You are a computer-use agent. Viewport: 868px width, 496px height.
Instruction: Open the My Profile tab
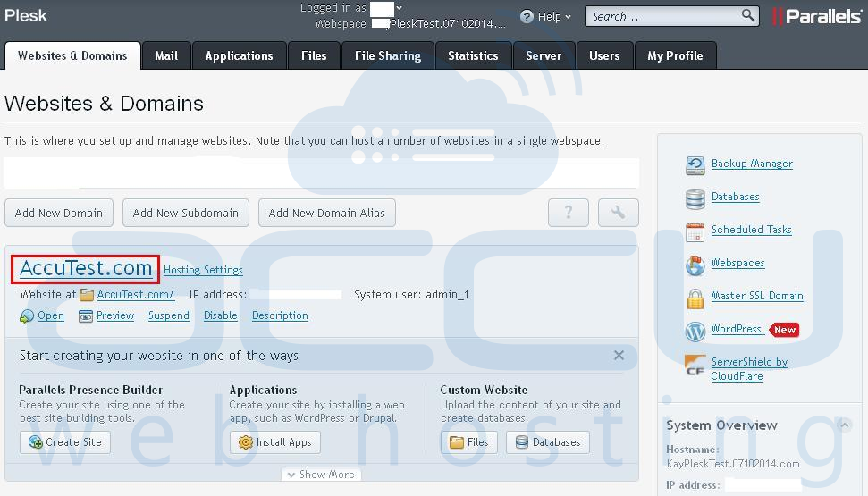click(675, 55)
